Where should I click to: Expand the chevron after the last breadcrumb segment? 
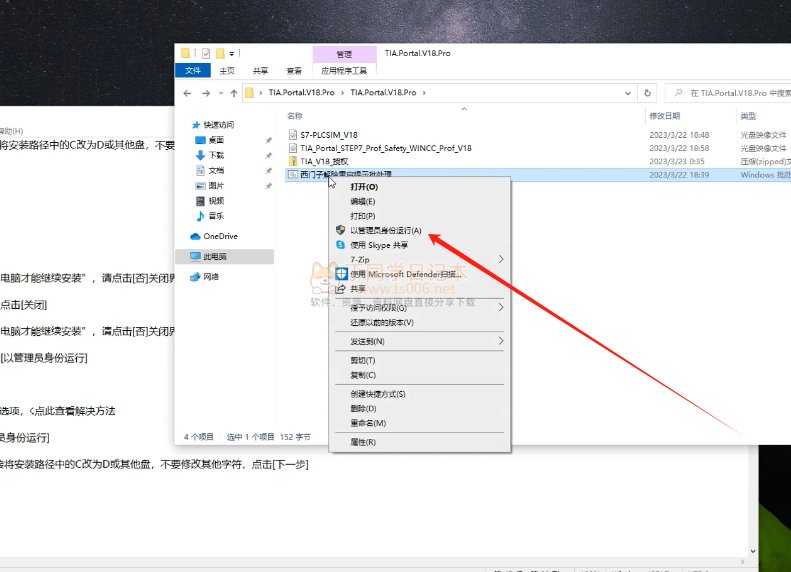tap(424, 93)
